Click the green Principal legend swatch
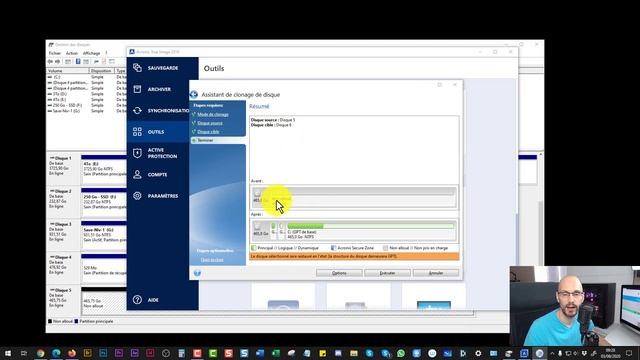This screenshot has height=360, width=640. [254, 248]
